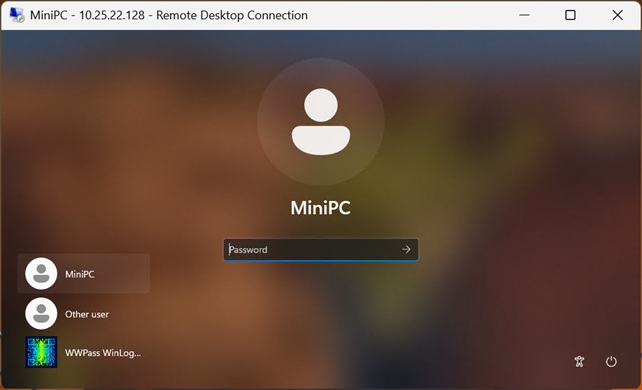Image resolution: width=642 pixels, height=390 pixels.
Task: Click the WWPass QR code thumbnail icon
Action: click(x=41, y=352)
